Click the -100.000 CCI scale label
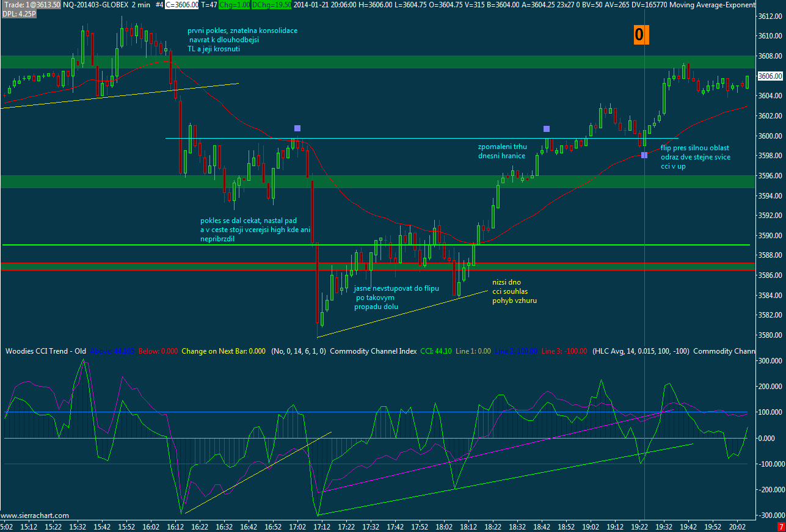The image size is (786, 532). click(x=770, y=464)
